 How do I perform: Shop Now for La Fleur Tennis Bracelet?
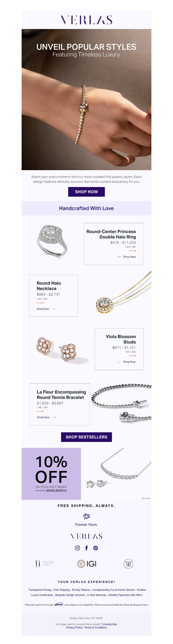[46, 417]
